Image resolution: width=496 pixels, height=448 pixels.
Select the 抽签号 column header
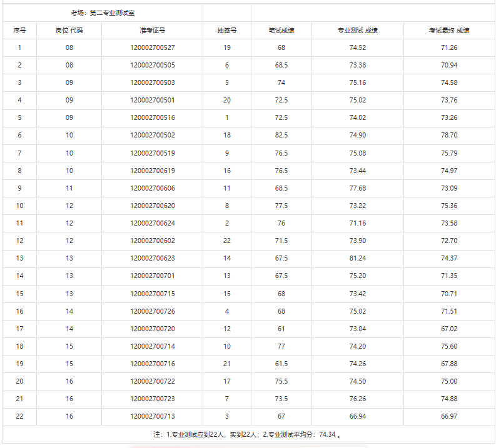coord(226,30)
